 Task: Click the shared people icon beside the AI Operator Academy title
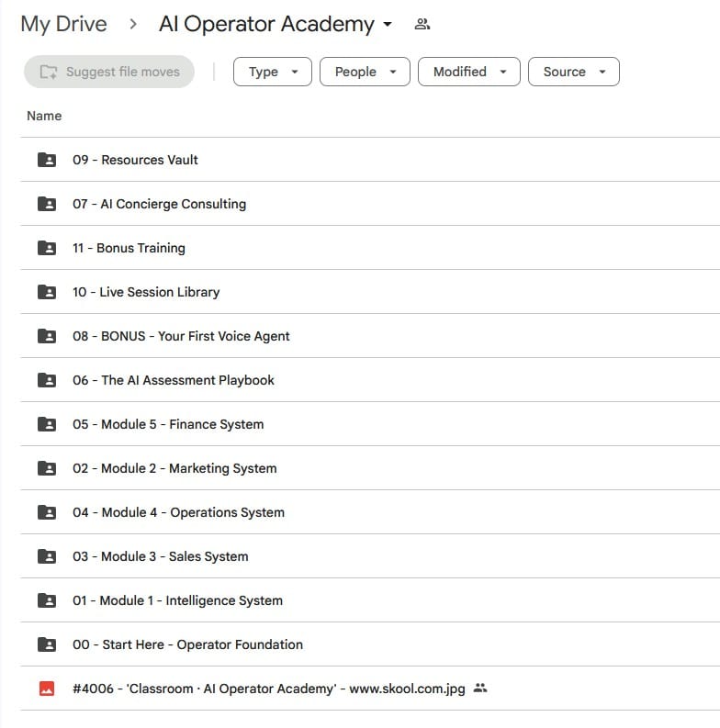[x=422, y=24]
